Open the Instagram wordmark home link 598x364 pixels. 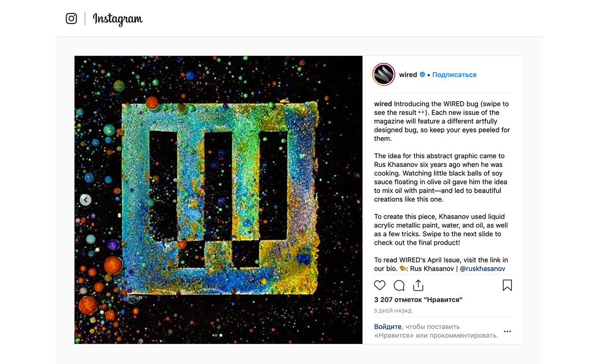point(117,19)
